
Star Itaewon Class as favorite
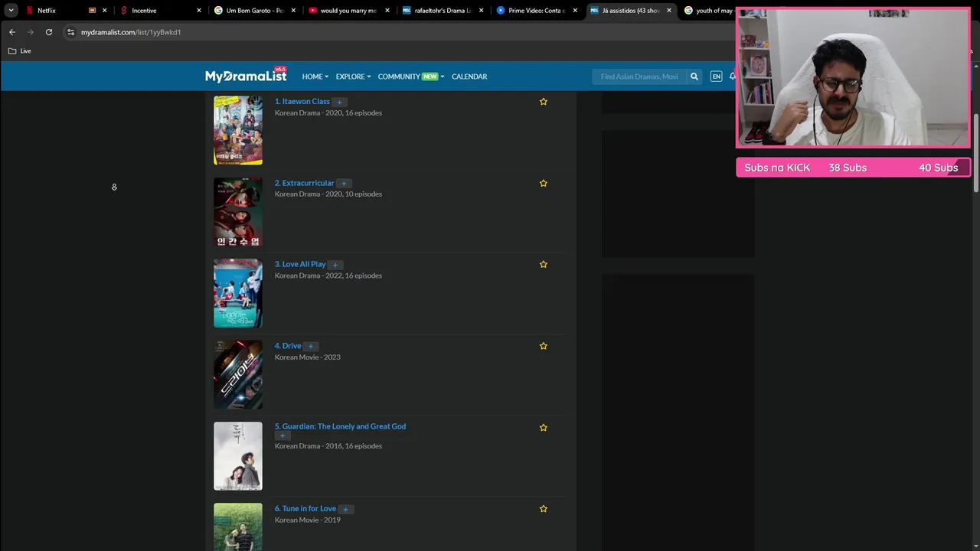click(x=544, y=101)
